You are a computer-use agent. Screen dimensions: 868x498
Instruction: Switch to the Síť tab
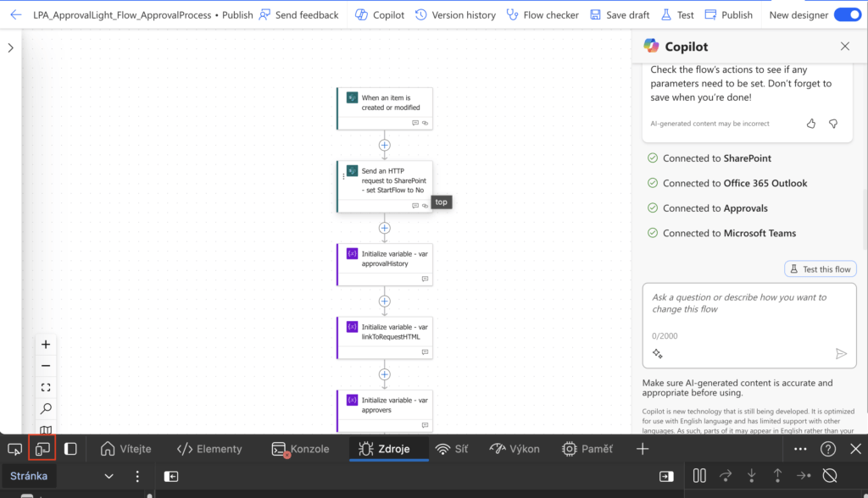(452, 449)
